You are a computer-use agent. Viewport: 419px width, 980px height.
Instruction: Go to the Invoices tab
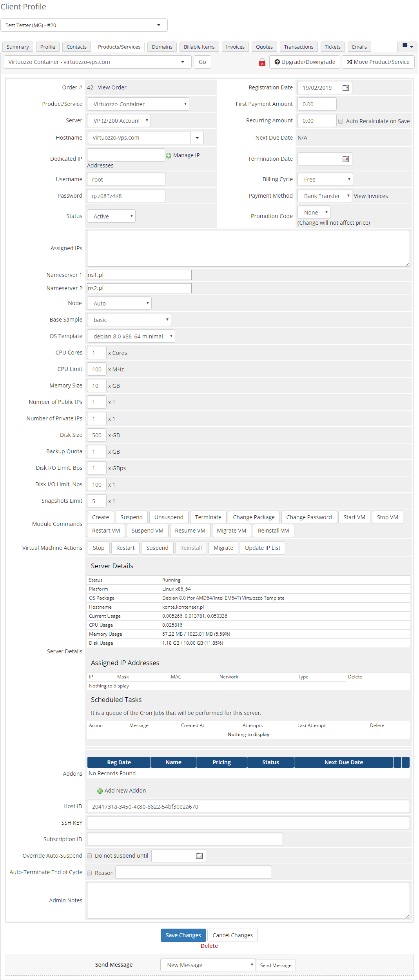point(235,47)
